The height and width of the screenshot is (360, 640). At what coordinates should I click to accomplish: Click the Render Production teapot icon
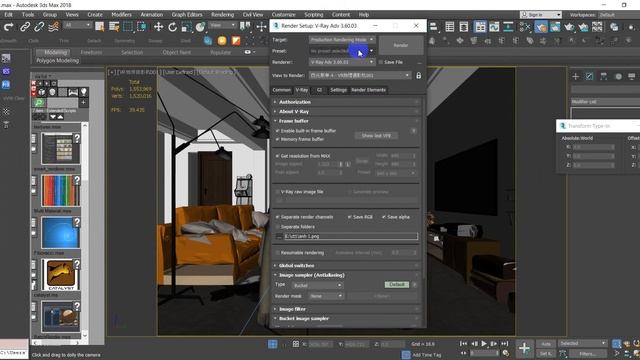point(569,27)
